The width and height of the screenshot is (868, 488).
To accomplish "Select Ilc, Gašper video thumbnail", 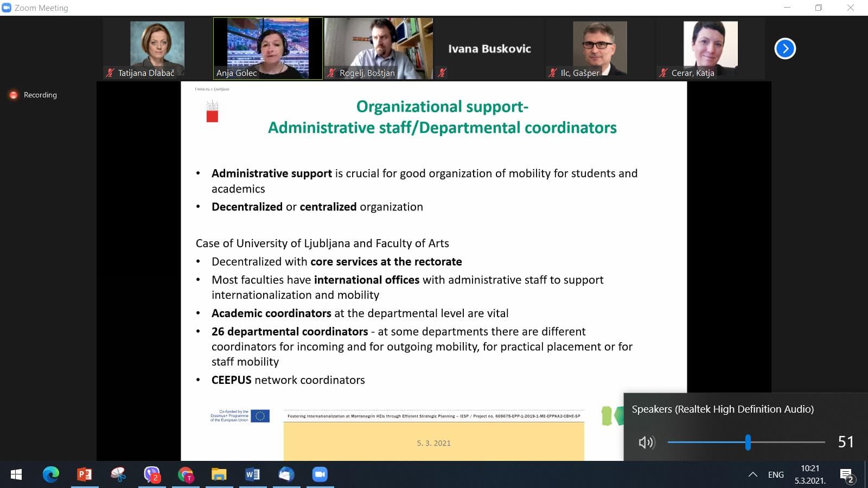I will pyautogui.click(x=600, y=48).
